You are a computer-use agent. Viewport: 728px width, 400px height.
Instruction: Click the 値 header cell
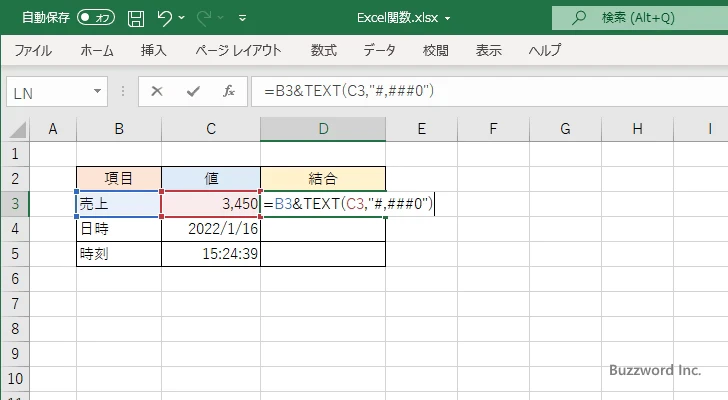[211, 179]
